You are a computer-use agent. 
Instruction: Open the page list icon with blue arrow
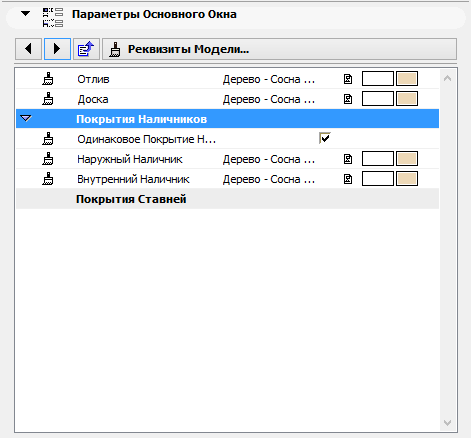coord(86,49)
